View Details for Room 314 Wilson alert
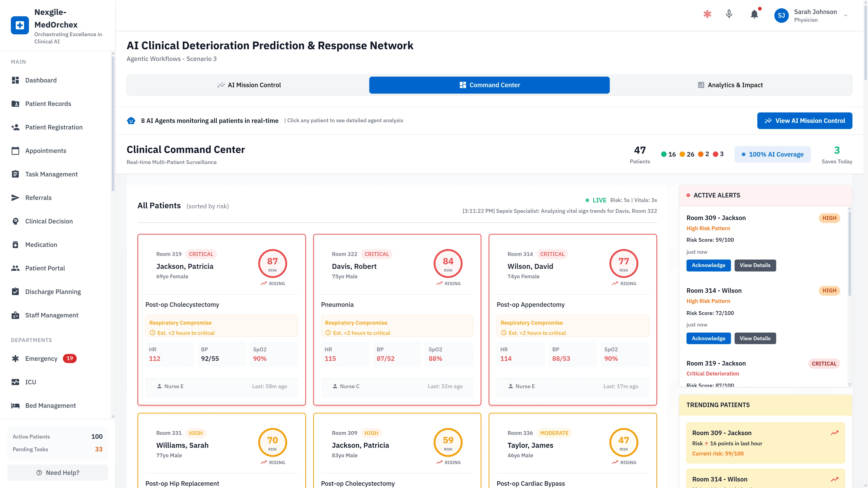The height and width of the screenshot is (488, 868). (755, 338)
